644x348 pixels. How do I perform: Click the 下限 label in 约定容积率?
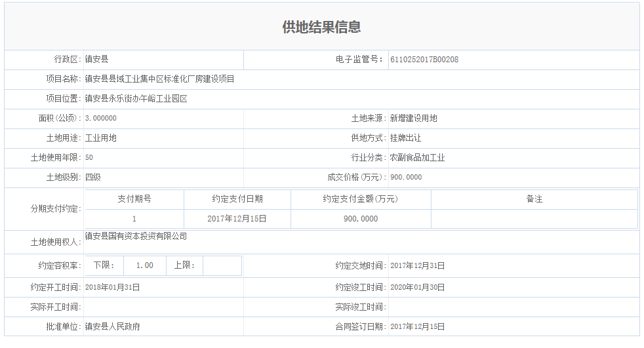[x=104, y=265]
